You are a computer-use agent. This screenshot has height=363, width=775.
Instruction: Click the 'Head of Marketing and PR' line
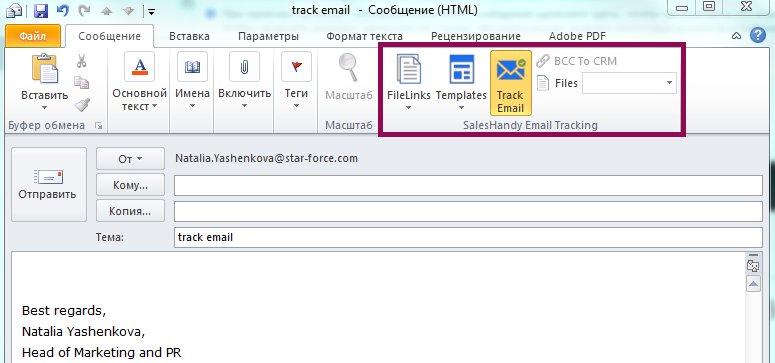[x=101, y=353]
